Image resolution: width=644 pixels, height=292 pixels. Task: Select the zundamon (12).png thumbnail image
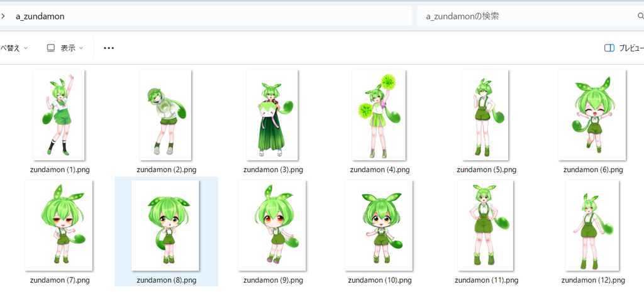pos(592,225)
